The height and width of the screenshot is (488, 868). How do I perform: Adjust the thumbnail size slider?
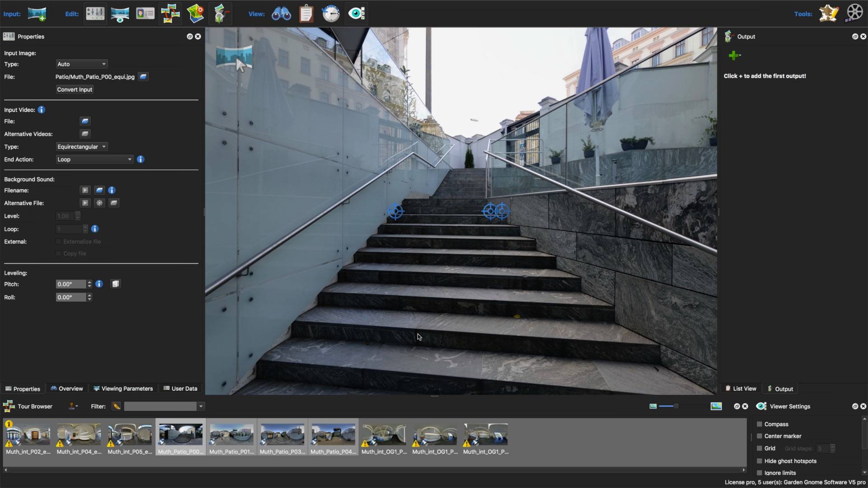676,406
